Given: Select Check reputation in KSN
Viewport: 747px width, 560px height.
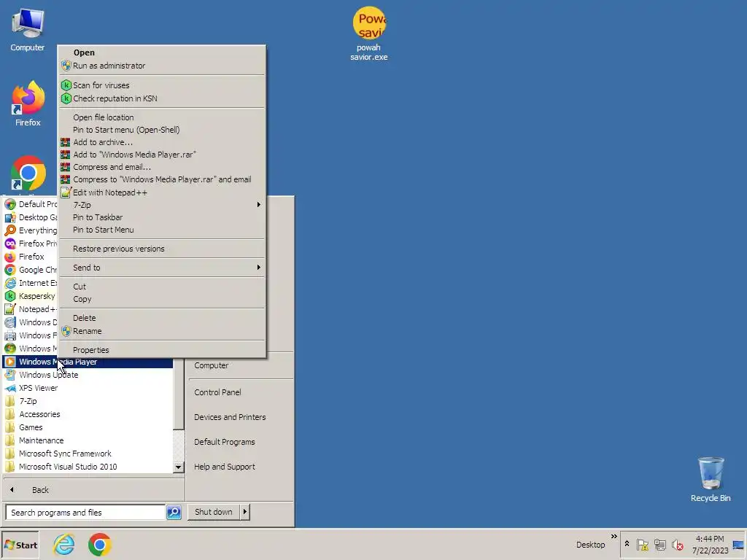Looking at the screenshot, I should click(162, 98).
